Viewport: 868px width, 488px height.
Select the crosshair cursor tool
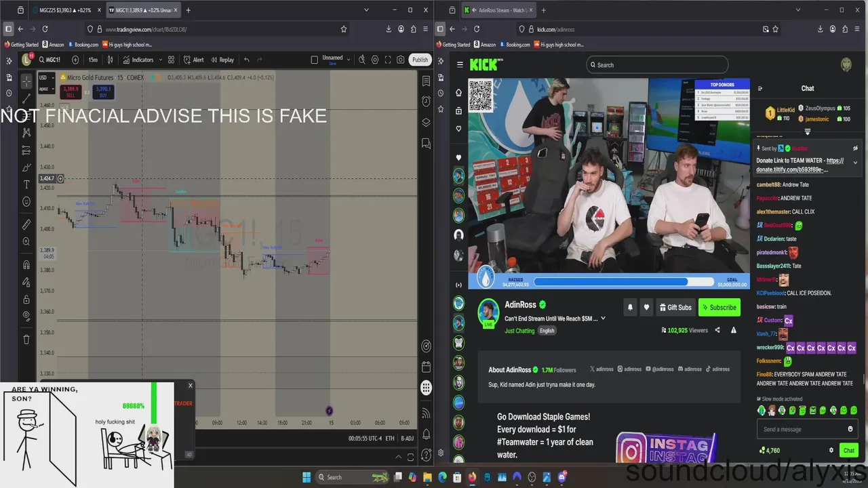26,81
